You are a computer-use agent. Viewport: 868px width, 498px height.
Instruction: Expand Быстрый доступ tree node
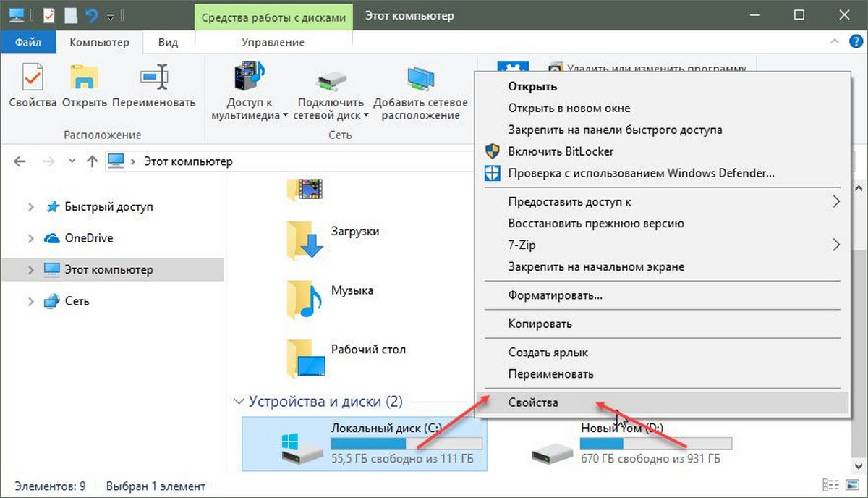pos(30,207)
